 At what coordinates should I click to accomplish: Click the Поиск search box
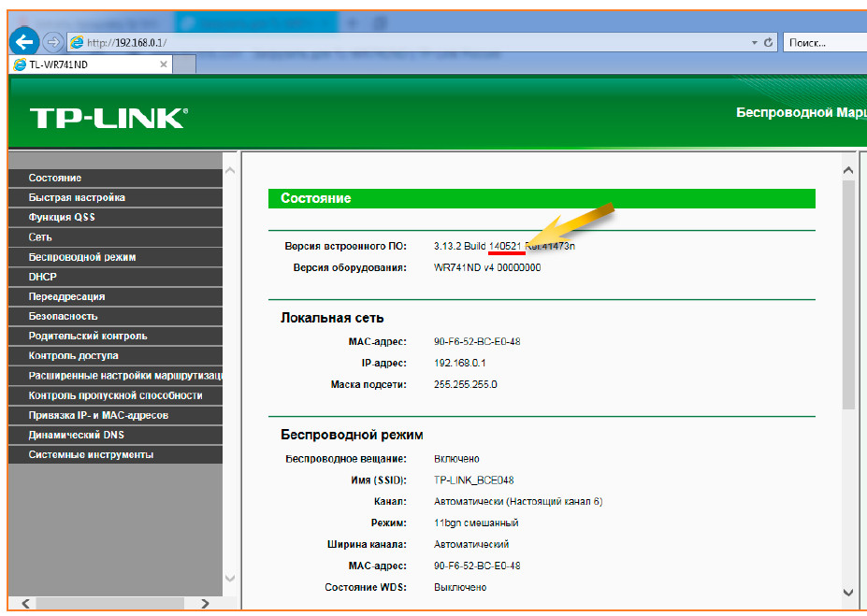pos(823,43)
